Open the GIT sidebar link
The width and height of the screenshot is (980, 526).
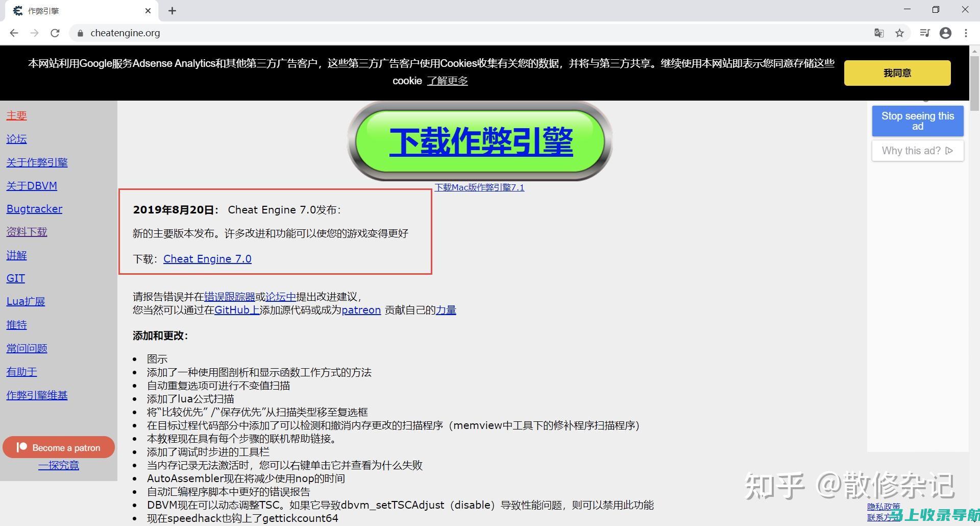(15, 278)
